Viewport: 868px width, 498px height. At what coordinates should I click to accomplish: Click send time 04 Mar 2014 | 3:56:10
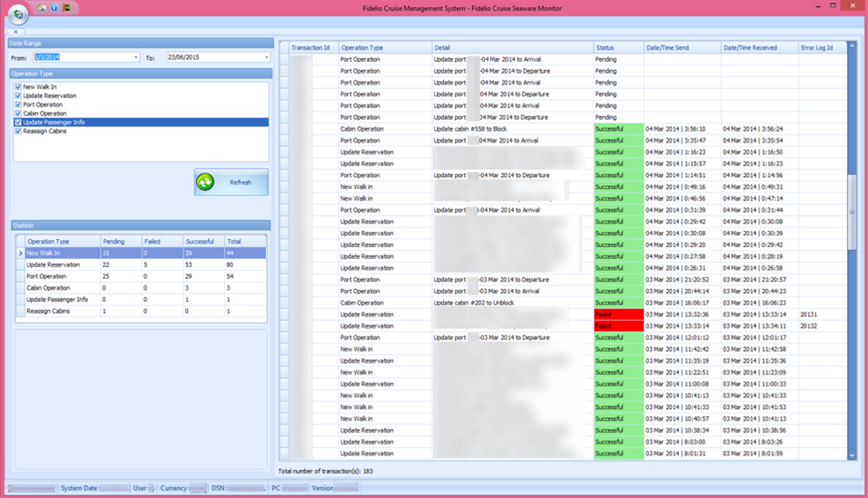(676, 129)
